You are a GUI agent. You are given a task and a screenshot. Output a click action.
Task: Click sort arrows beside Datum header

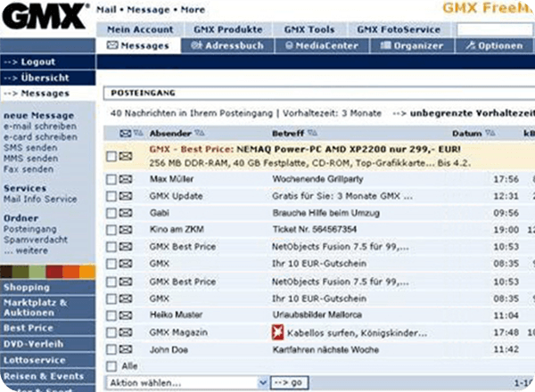click(x=490, y=133)
